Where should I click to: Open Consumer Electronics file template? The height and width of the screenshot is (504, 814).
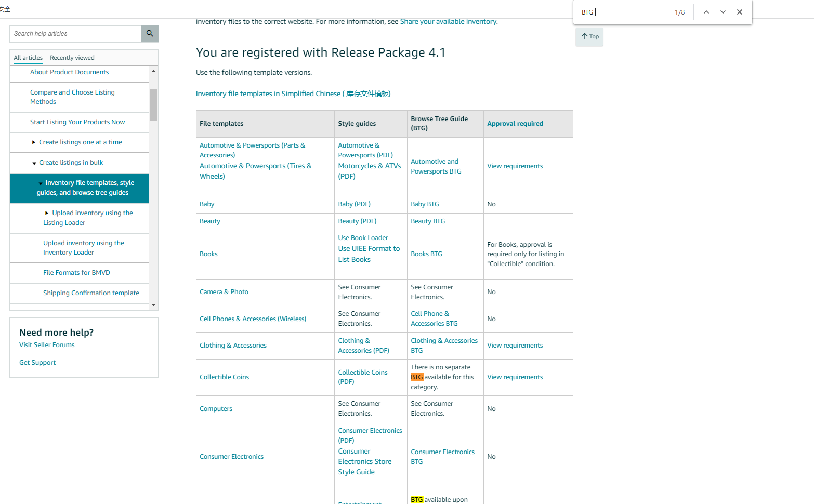(x=231, y=457)
